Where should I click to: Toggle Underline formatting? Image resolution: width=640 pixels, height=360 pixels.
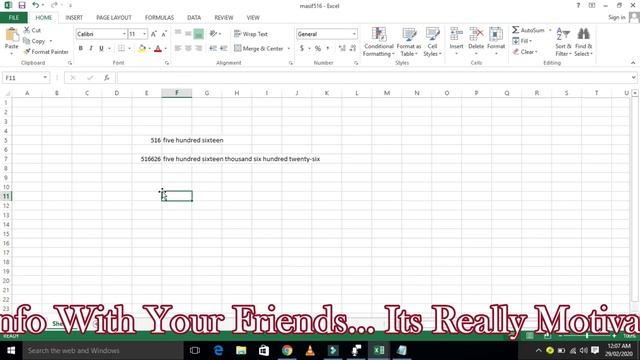tap(101, 48)
